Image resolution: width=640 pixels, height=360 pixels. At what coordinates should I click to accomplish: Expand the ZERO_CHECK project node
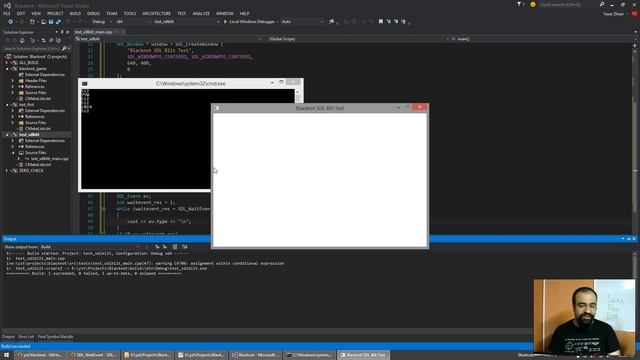7,171
